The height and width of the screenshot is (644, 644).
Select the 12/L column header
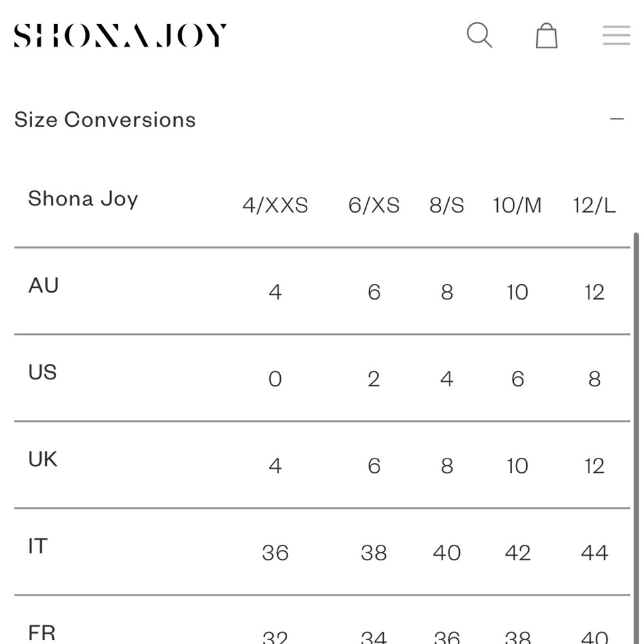tap(594, 205)
